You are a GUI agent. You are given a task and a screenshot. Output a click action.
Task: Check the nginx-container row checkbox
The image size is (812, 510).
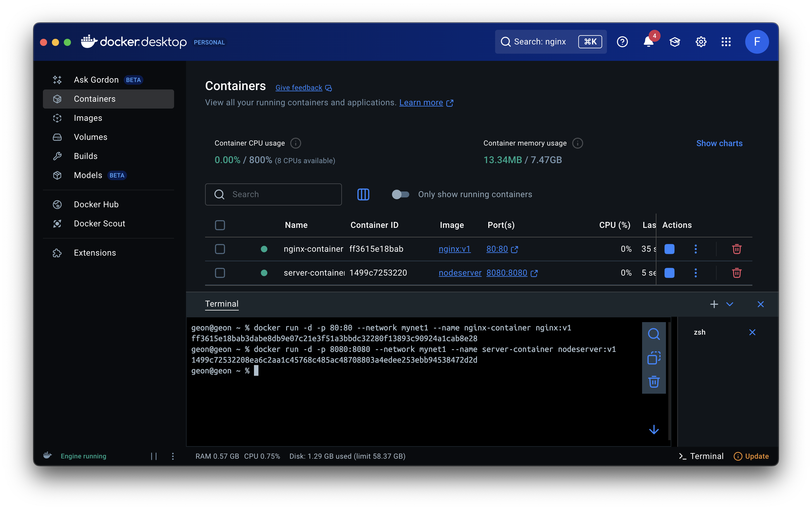coord(220,249)
